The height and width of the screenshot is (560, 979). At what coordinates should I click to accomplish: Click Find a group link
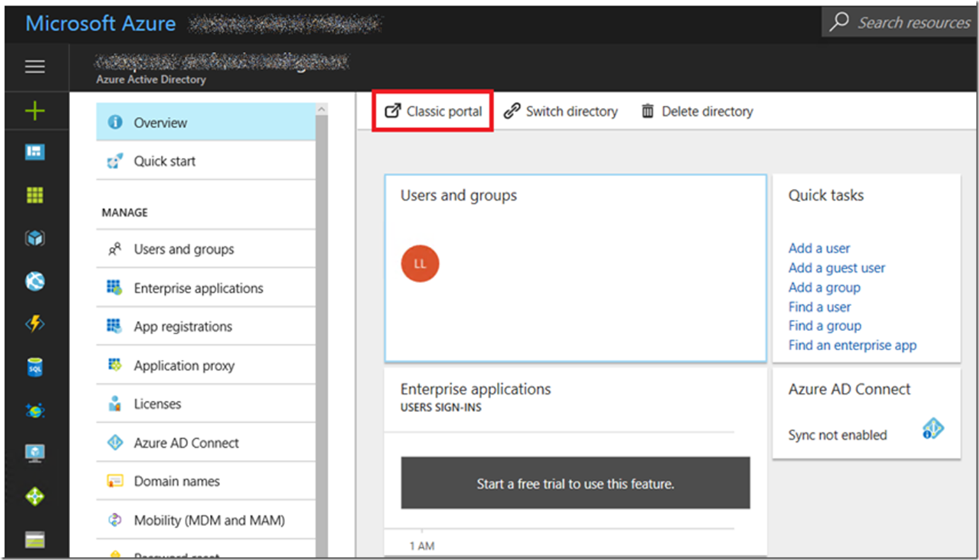[x=825, y=326]
